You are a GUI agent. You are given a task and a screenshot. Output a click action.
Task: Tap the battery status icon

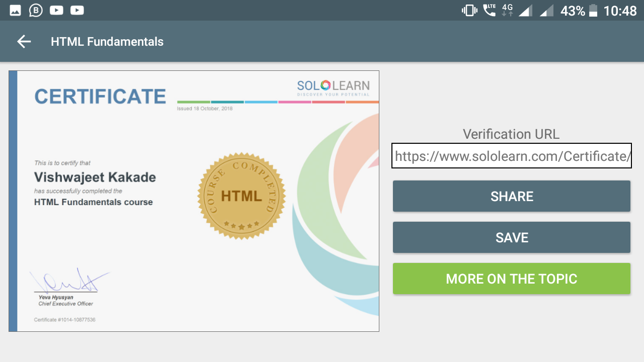coord(593,10)
